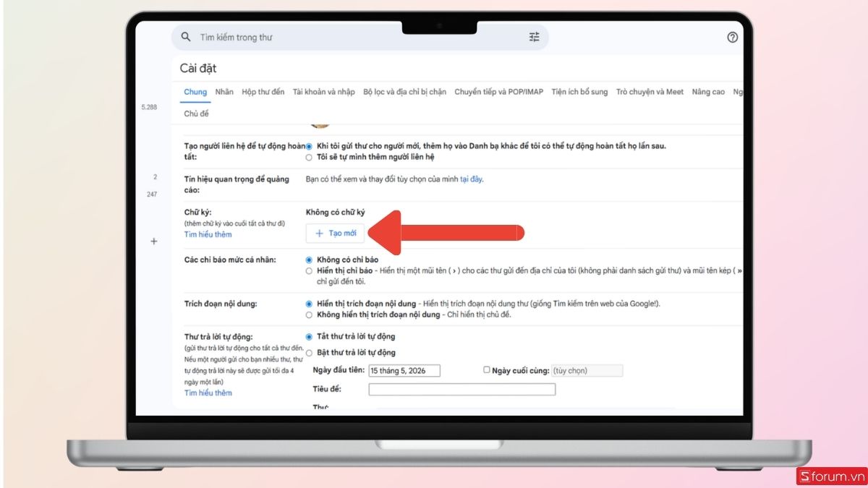Click the 'Cài đặt' heading
The height and width of the screenshot is (488, 868).
(x=198, y=69)
